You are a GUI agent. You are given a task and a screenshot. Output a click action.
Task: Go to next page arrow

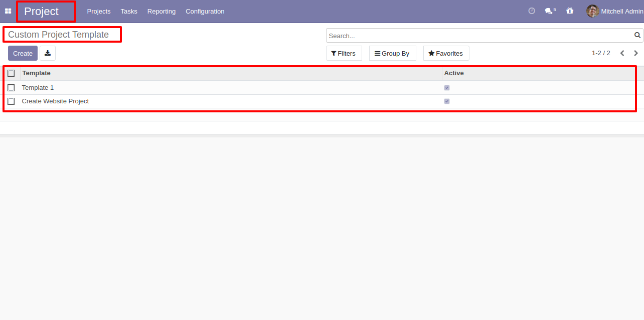[x=636, y=53]
